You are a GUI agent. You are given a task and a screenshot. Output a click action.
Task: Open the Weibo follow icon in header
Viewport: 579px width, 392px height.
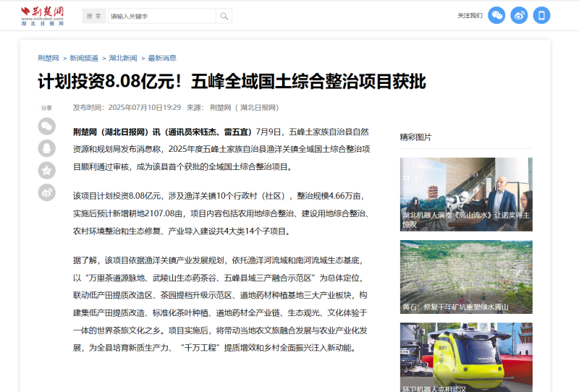pyautogui.click(x=519, y=15)
